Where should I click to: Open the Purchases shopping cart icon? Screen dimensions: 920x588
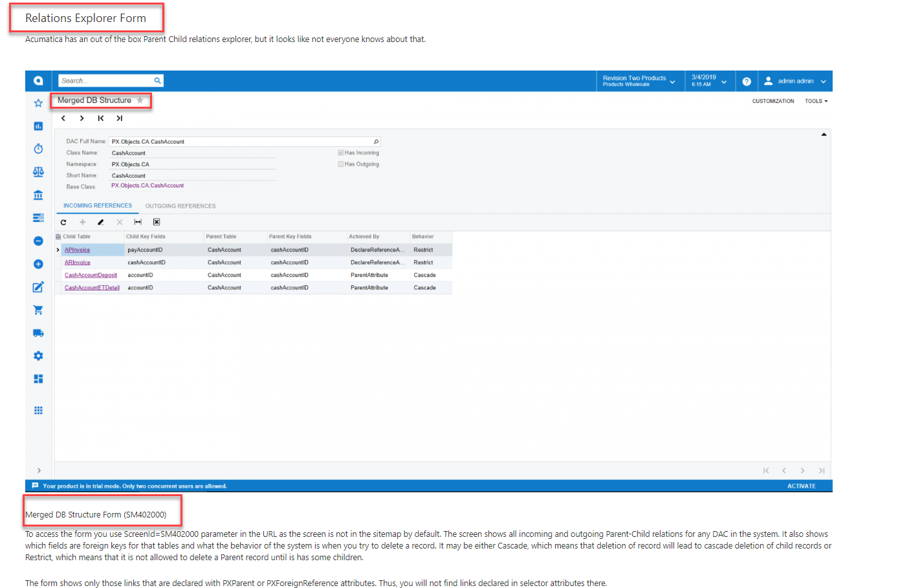[x=38, y=310]
